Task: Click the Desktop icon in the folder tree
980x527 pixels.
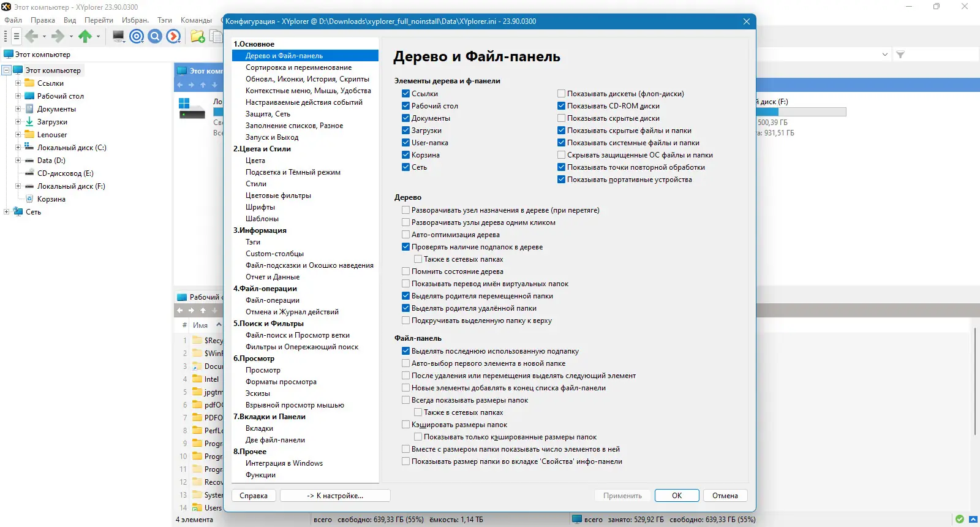Action: click(x=29, y=96)
